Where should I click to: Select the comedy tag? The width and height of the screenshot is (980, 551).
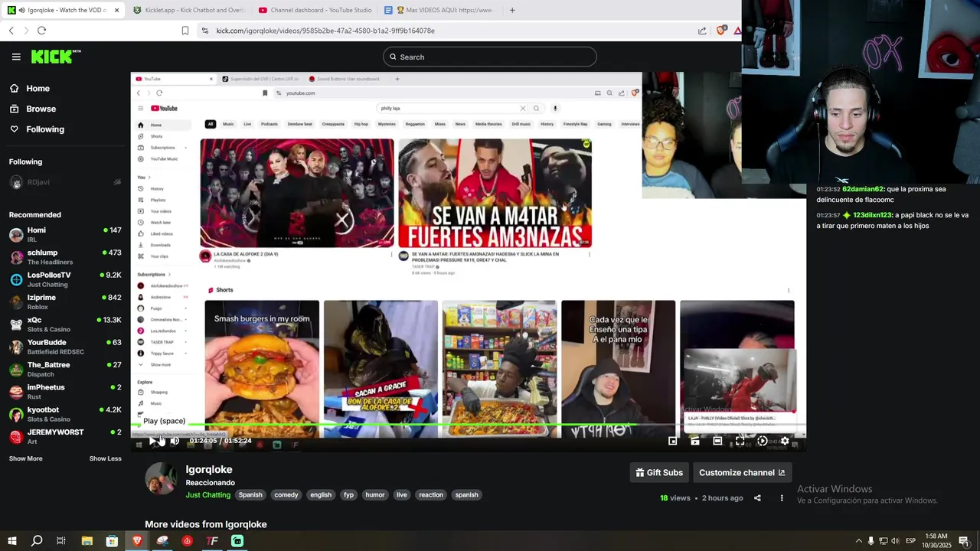pos(286,495)
